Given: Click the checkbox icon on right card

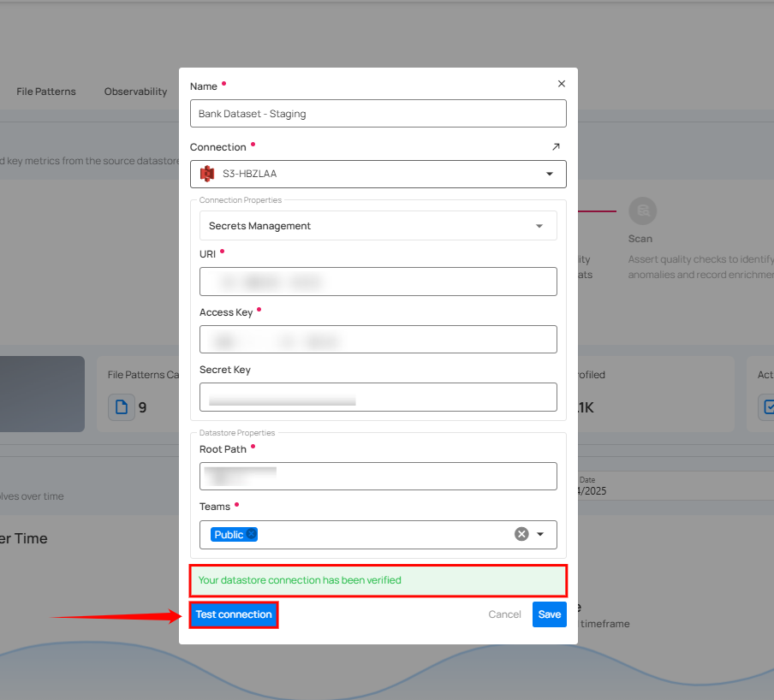Looking at the screenshot, I should pos(767,407).
